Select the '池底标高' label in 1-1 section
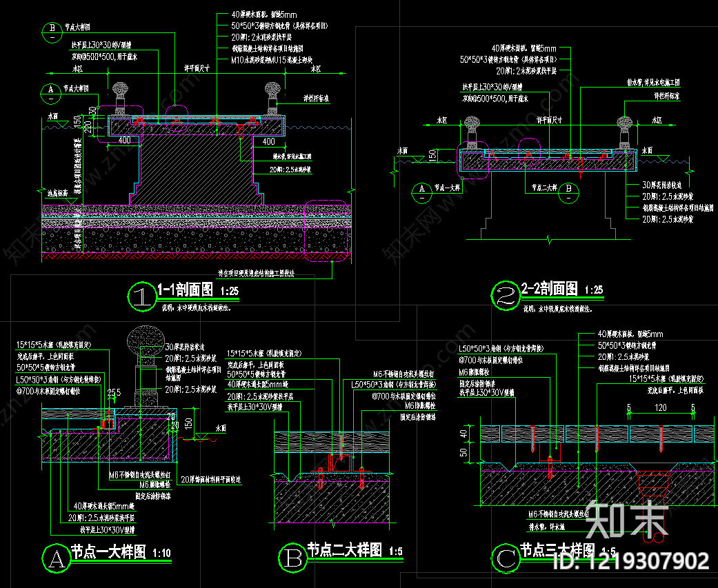718x588 pixels. click(58, 193)
